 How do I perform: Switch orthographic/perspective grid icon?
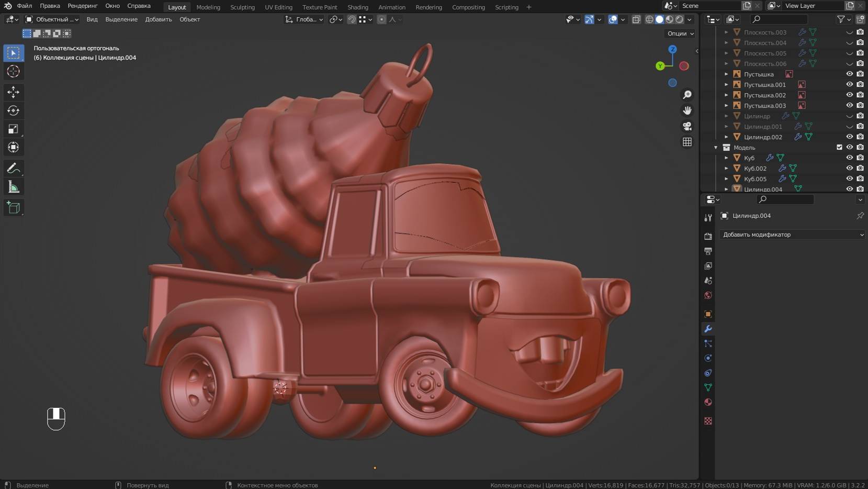[687, 142]
